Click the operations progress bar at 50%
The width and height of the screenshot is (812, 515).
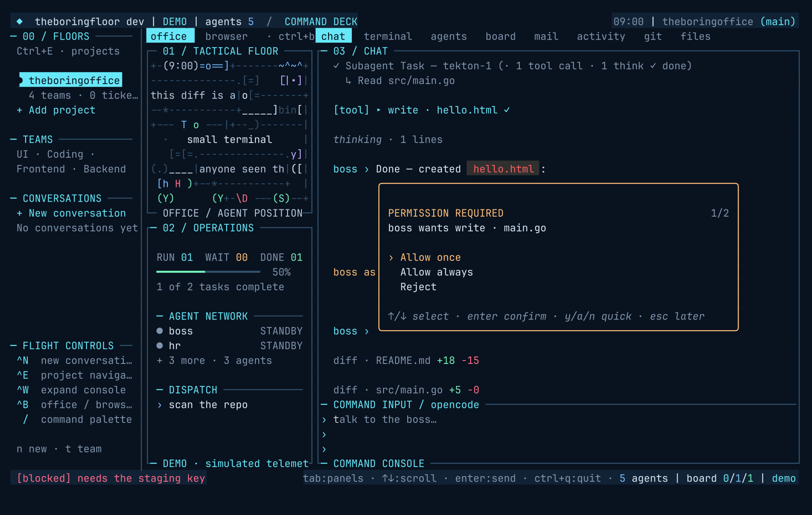coord(208,272)
